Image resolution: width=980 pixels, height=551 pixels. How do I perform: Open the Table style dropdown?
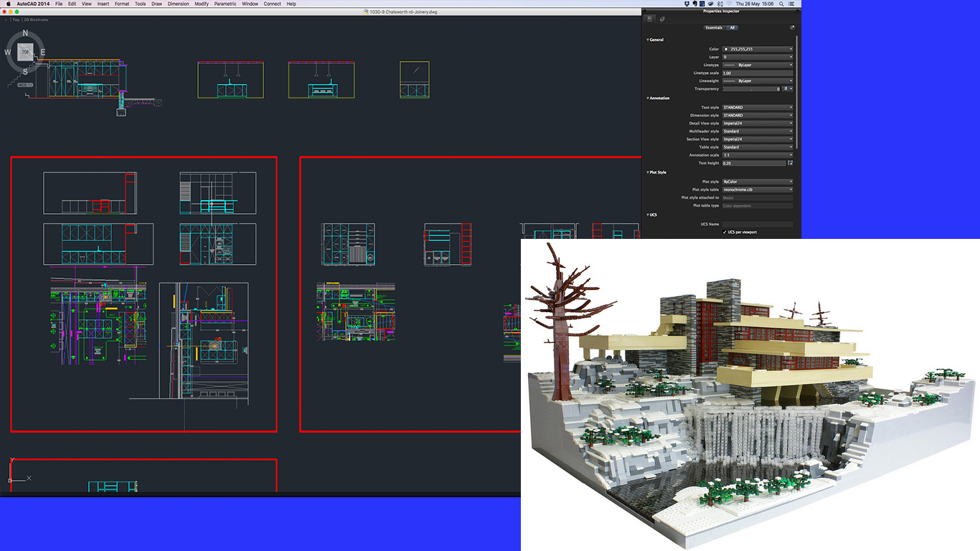click(x=758, y=147)
